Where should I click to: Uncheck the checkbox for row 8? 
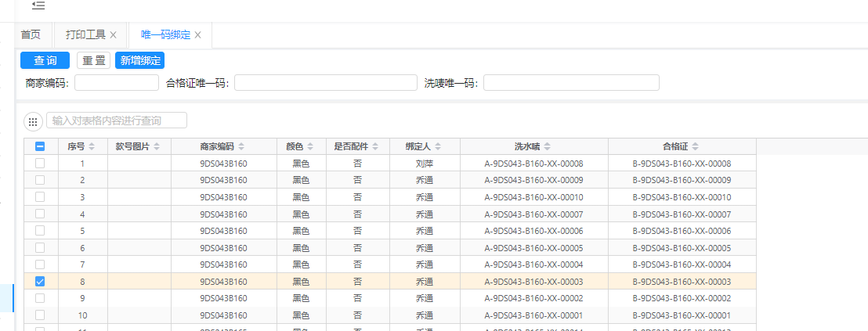[x=40, y=281]
